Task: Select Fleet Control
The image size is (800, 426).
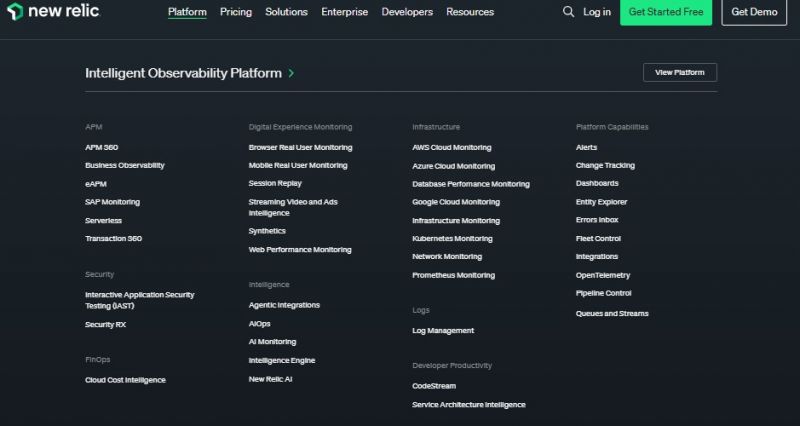Action: (x=598, y=238)
